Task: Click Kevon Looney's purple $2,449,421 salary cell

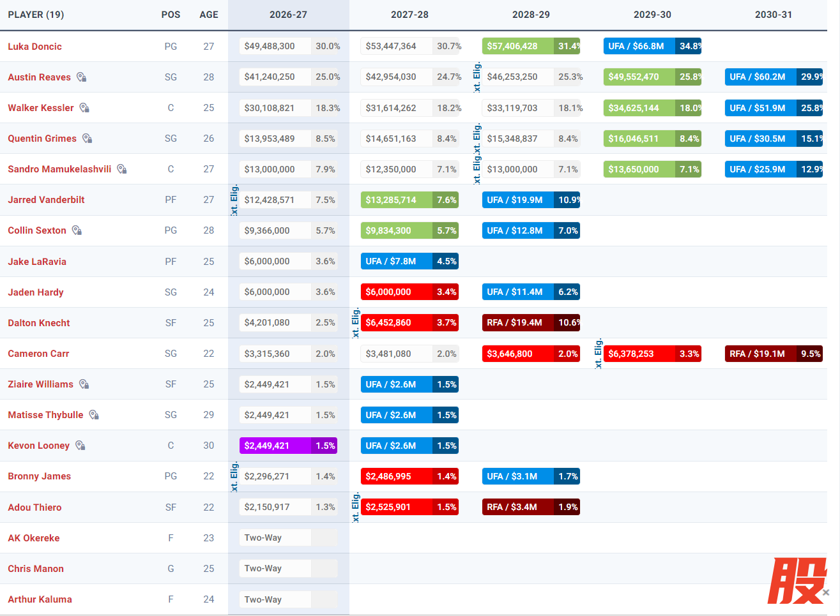Action: tap(288, 446)
